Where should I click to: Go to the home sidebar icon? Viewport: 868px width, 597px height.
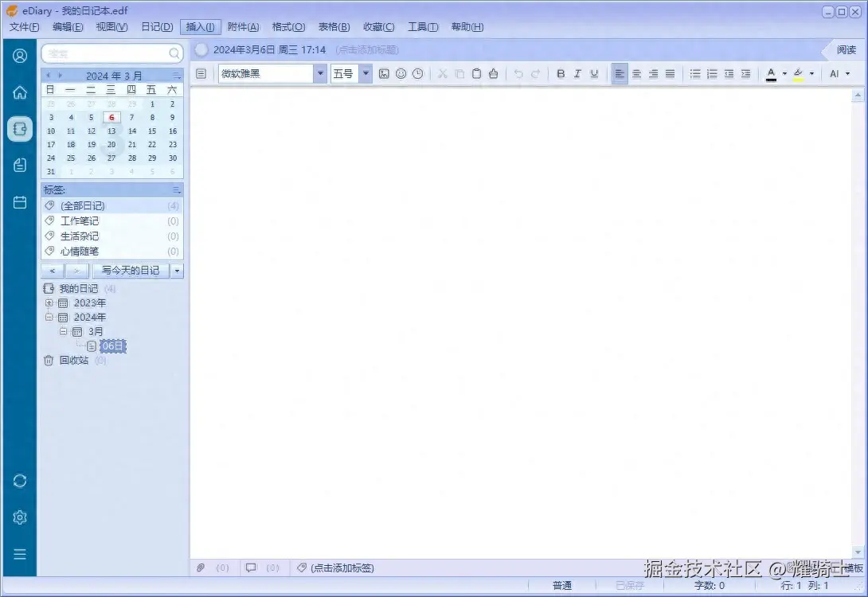(x=20, y=92)
